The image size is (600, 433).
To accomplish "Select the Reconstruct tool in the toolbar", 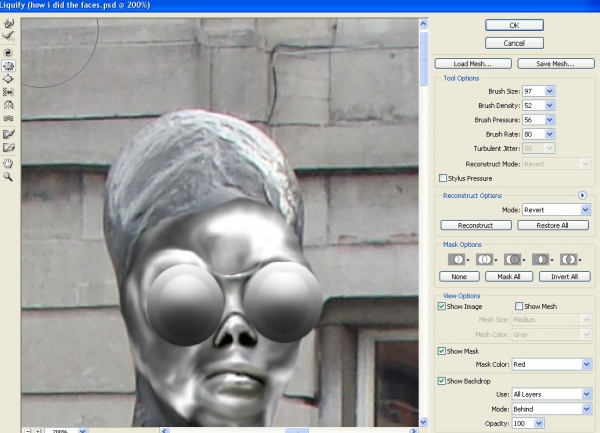I will coord(8,36).
